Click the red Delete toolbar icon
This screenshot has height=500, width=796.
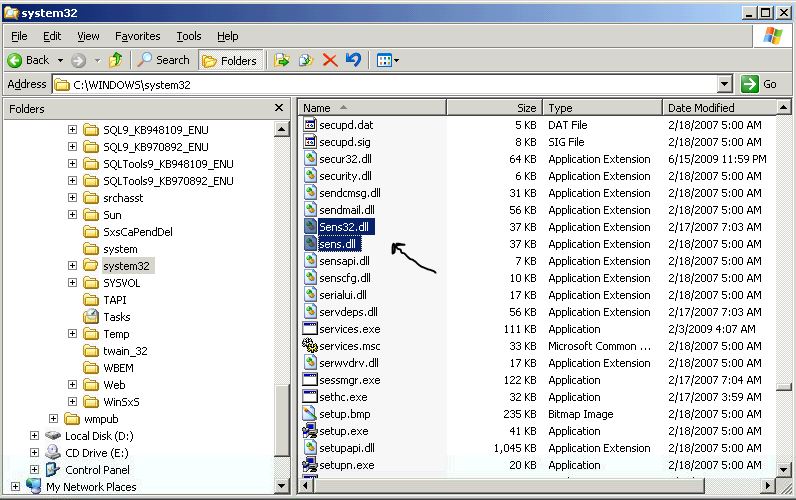tap(330, 60)
